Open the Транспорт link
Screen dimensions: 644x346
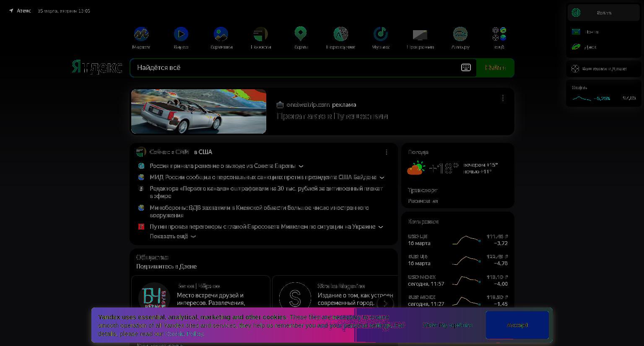tap(423, 190)
